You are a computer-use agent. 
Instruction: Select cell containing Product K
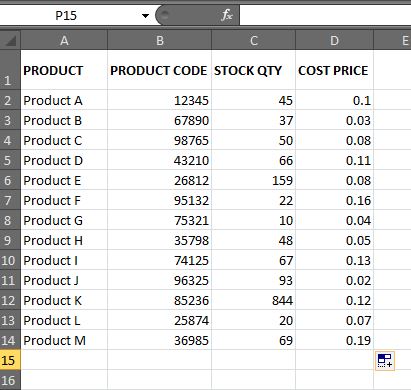tap(64, 300)
